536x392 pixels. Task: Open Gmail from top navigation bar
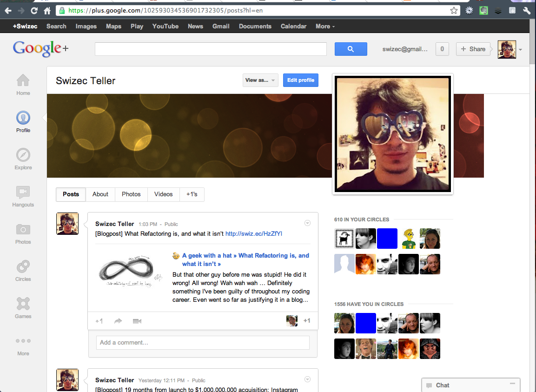221,27
